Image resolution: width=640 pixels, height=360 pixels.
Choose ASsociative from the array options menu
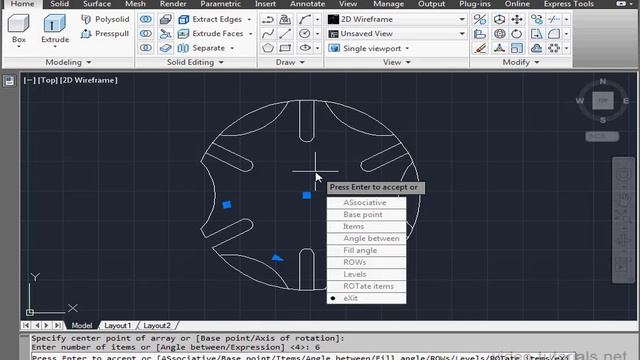[367, 202]
